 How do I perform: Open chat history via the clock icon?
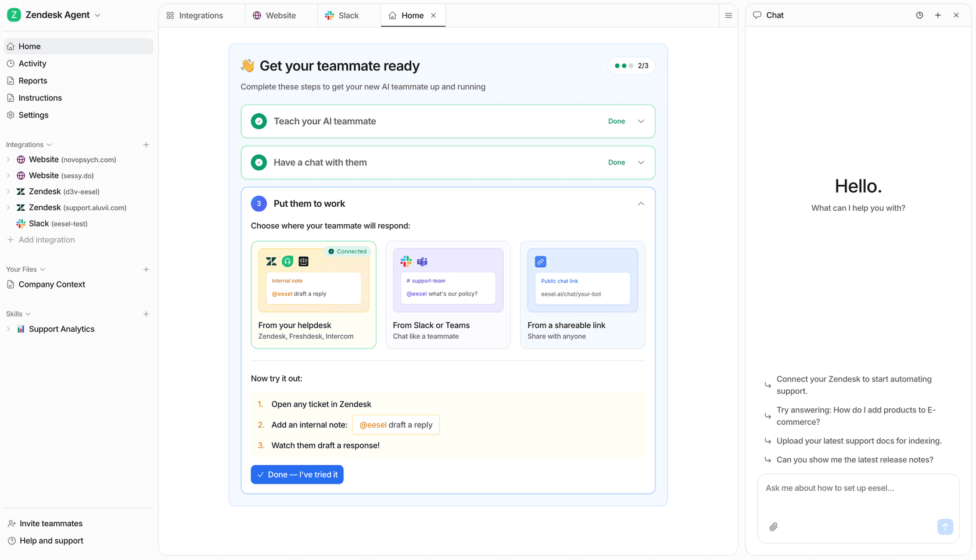point(920,15)
